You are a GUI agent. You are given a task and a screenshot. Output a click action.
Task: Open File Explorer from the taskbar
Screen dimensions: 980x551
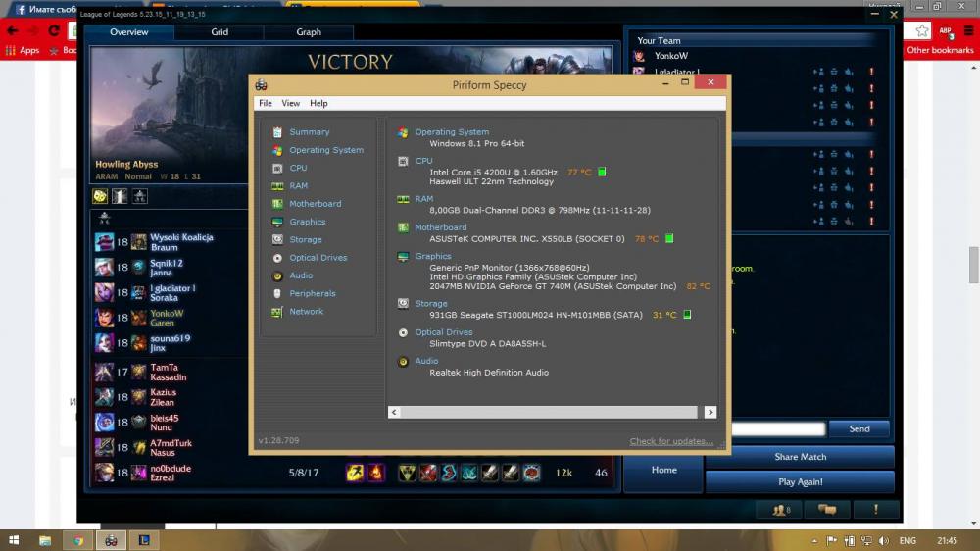(45, 540)
